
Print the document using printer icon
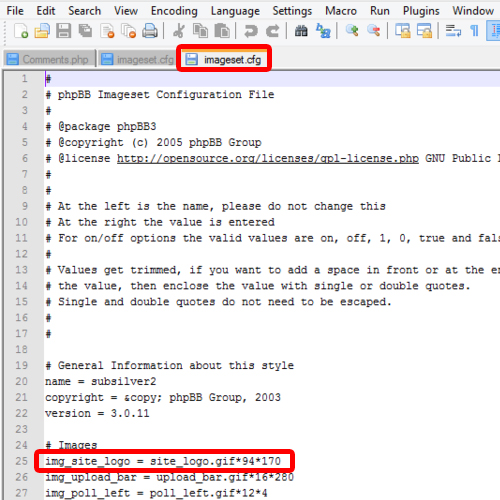pos(150,31)
